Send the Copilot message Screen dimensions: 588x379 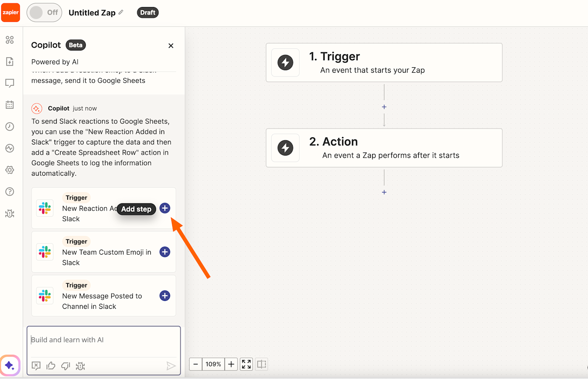pyautogui.click(x=171, y=366)
